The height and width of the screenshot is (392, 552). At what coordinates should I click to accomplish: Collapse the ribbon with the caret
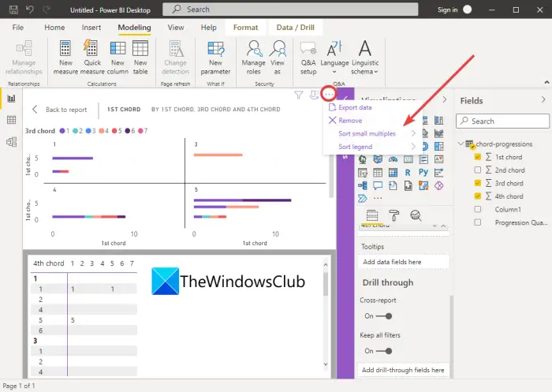pos(546,82)
